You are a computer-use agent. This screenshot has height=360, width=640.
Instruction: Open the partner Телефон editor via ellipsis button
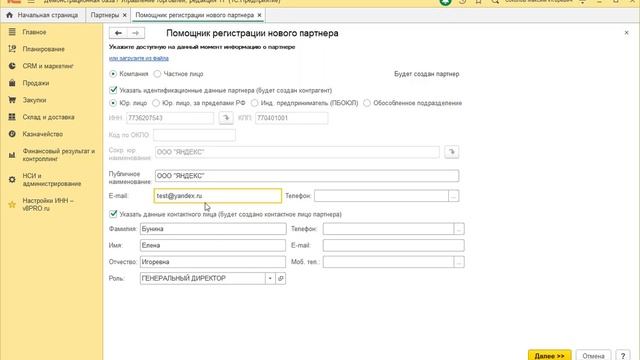pos(453,196)
